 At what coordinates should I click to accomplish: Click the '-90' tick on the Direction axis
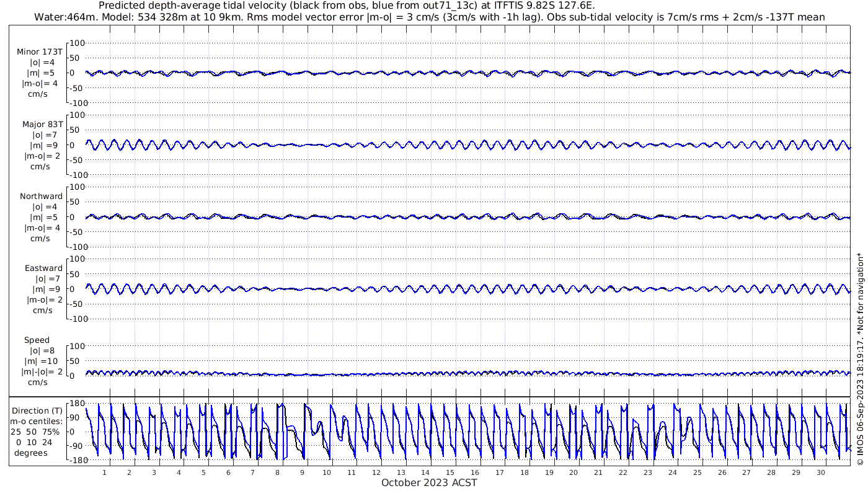coord(76,446)
